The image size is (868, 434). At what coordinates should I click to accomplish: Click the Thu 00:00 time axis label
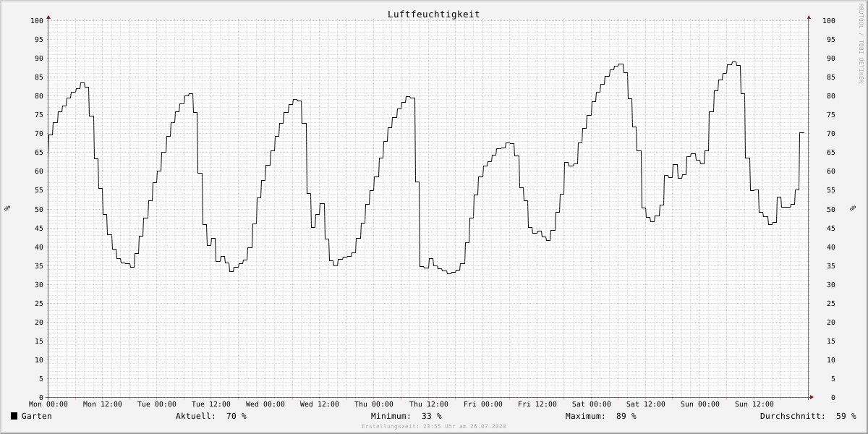(x=374, y=404)
